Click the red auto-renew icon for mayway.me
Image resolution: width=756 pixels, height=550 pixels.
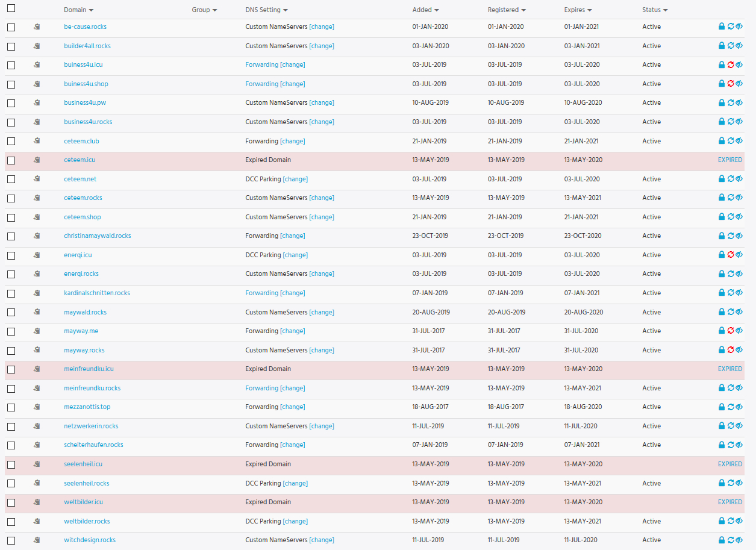[x=730, y=331]
